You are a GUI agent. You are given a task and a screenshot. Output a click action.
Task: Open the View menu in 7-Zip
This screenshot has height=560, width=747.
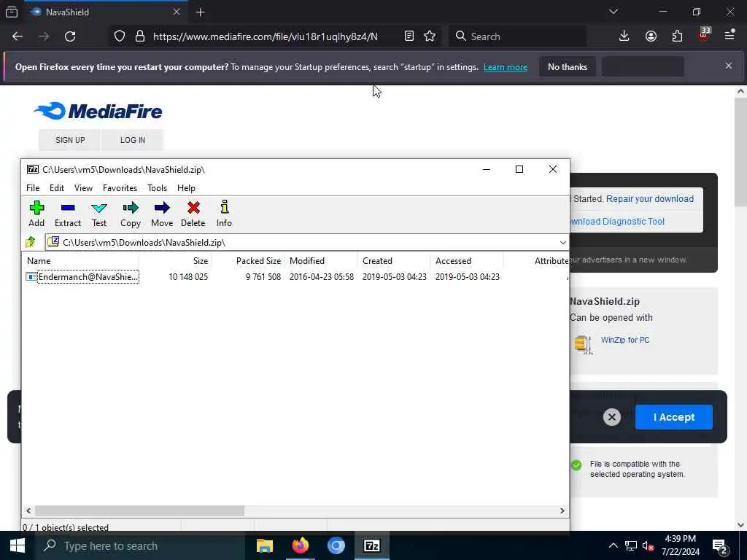coord(83,188)
